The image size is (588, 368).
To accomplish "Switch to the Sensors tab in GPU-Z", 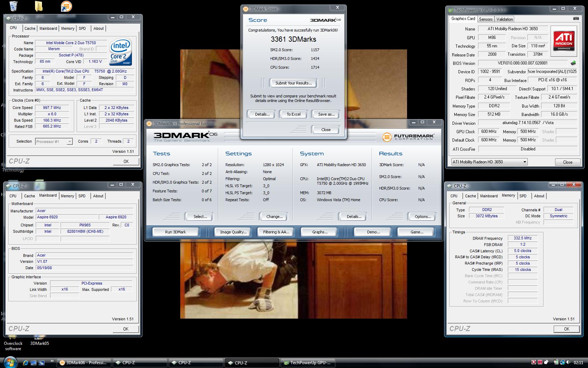I will (485, 19).
